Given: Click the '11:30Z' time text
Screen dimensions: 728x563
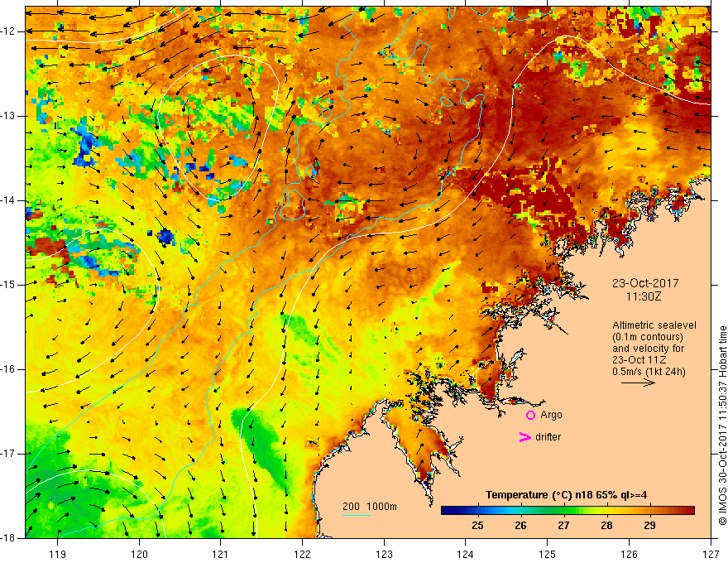Looking at the screenshot, I should point(643,296).
